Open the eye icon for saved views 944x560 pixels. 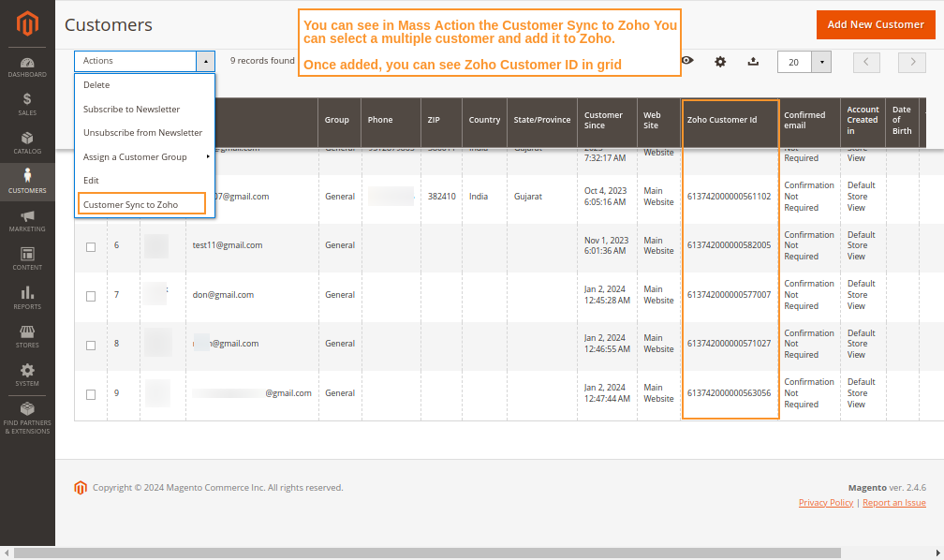pos(687,60)
